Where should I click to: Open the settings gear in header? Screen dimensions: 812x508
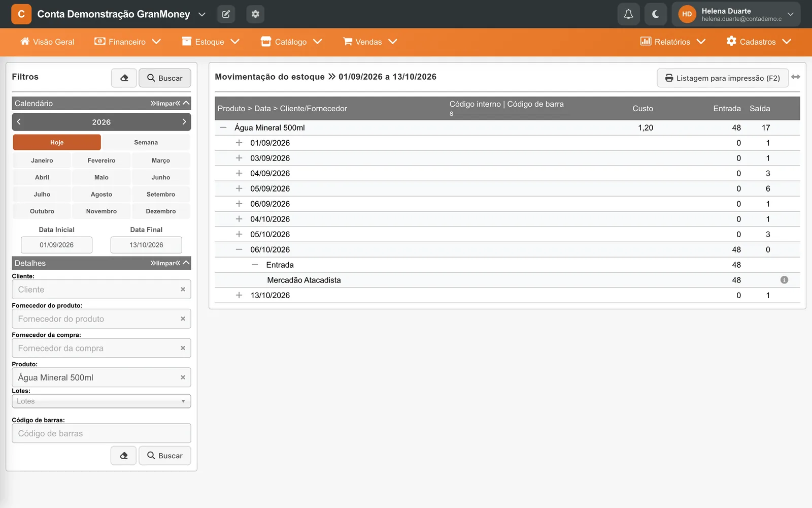pyautogui.click(x=255, y=14)
